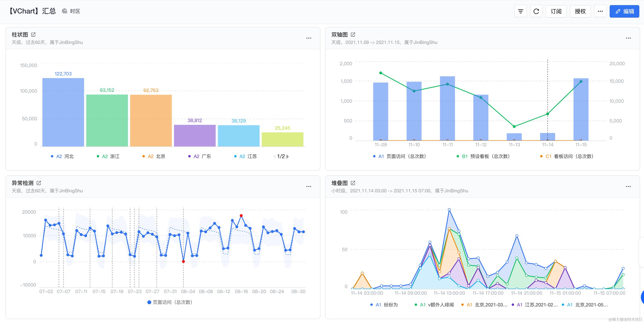The width and height of the screenshot is (644, 323).
Task: Click the 授权 button
Action: click(x=580, y=11)
